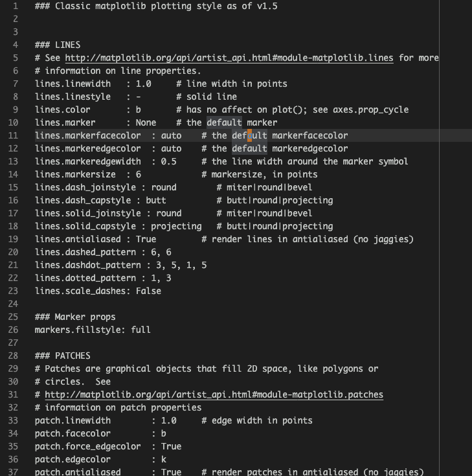Click line number 11 in the gutter

pyautogui.click(x=14, y=136)
